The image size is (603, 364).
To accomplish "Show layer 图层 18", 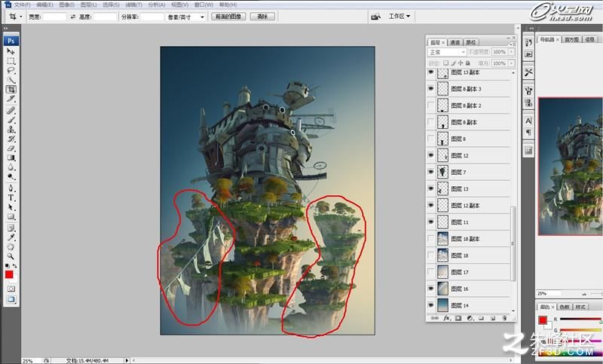I will 431,255.
